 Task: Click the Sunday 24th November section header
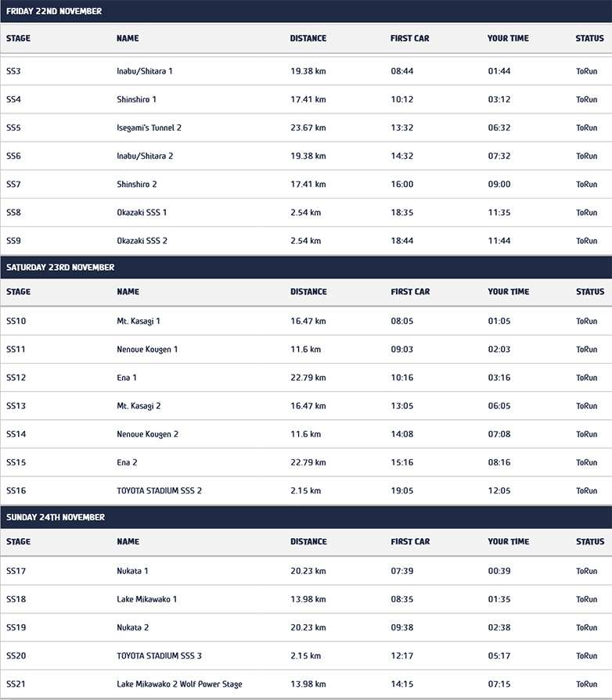click(56, 518)
